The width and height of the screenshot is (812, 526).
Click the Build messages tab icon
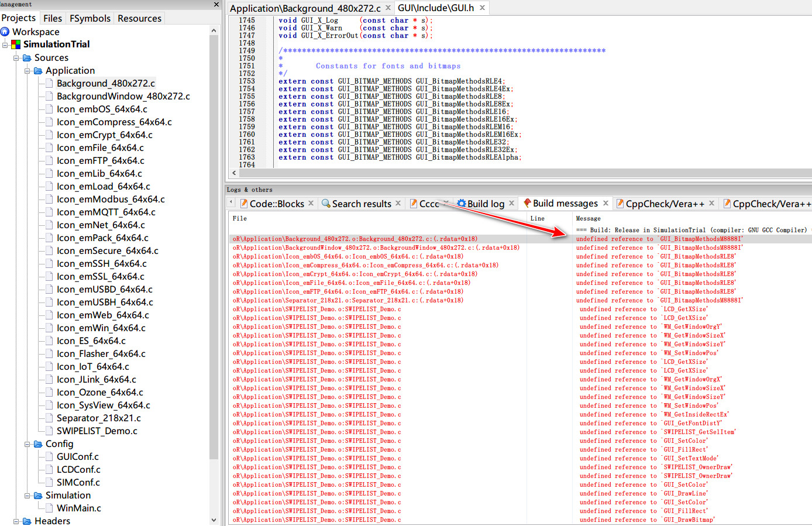527,203
